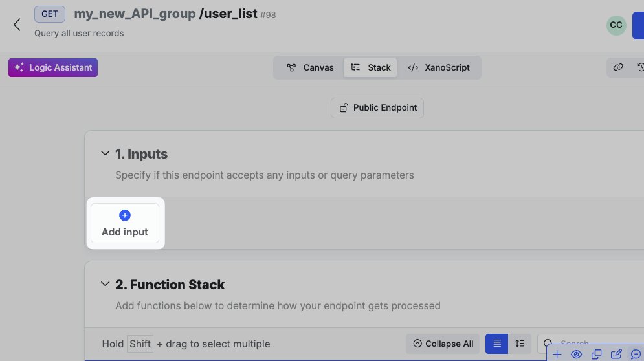Open version history clock icon

(x=640, y=67)
